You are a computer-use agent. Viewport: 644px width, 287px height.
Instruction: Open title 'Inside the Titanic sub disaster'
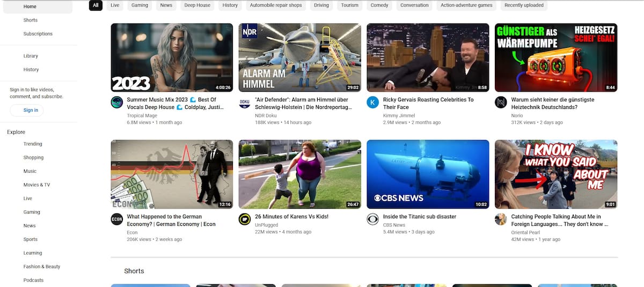click(x=420, y=217)
